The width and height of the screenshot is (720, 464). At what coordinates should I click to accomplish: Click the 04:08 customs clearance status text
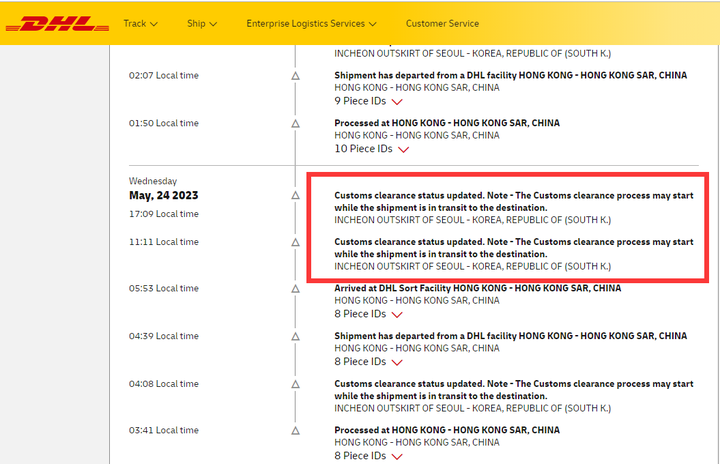tap(514, 390)
